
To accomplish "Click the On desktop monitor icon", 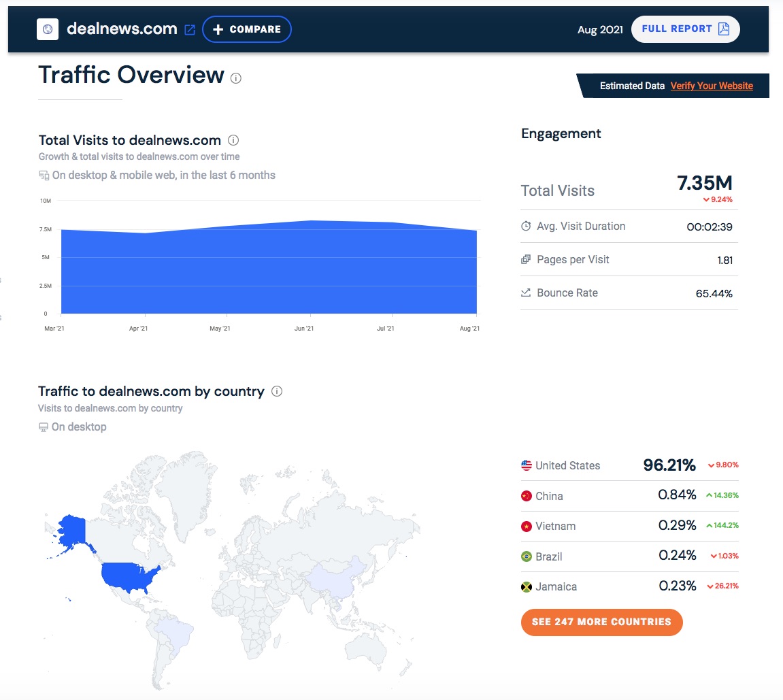I will coord(44,427).
